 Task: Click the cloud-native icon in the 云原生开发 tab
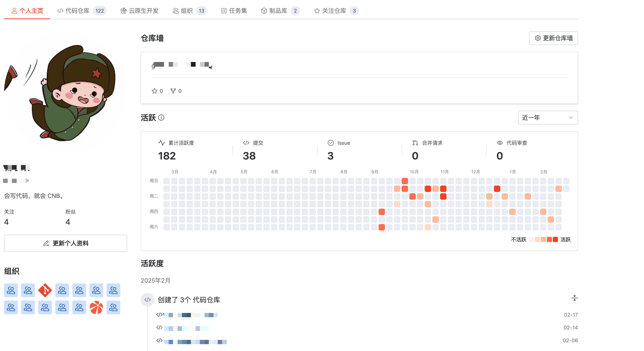pyautogui.click(x=123, y=11)
